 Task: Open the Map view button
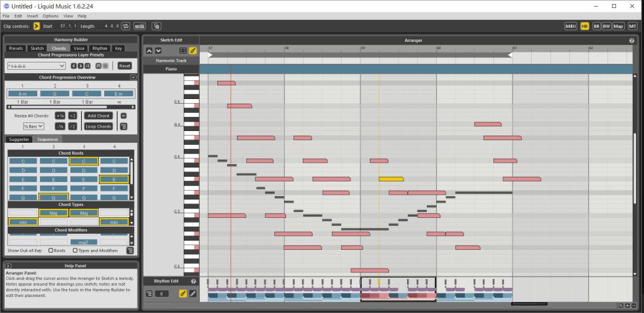(x=618, y=26)
